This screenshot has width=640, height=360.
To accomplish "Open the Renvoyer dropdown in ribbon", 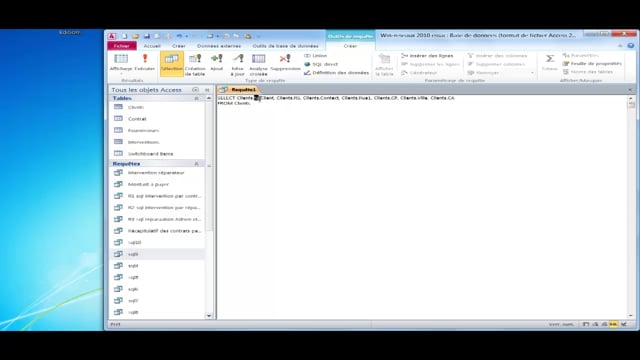I will [x=532, y=73].
